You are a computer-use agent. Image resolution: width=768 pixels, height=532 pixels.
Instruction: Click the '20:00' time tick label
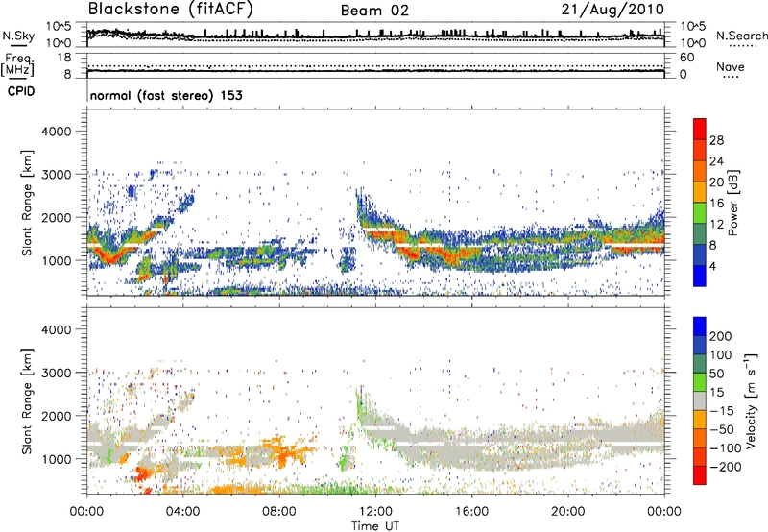pyautogui.click(x=567, y=512)
